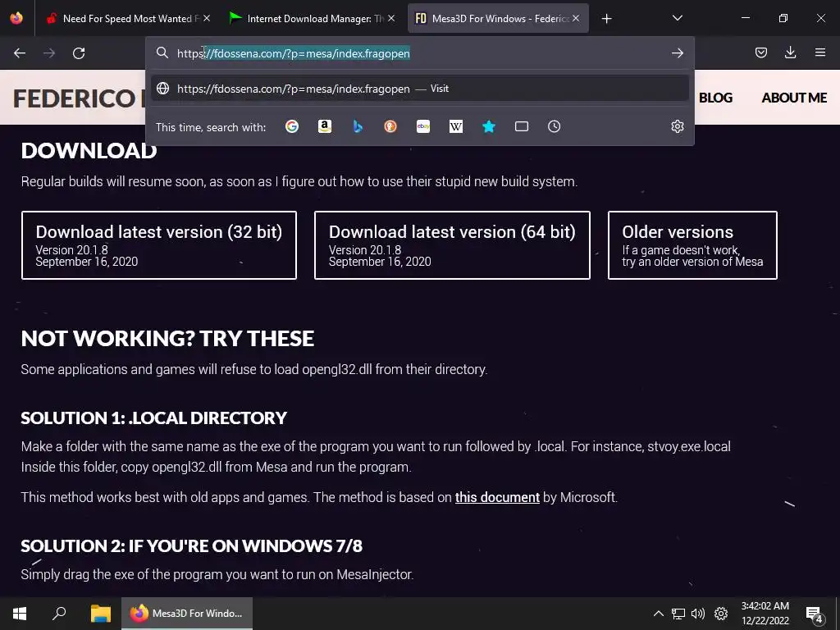This screenshot has width=840, height=630.
Task: Open Windows taskbar search
Action: click(x=59, y=614)
